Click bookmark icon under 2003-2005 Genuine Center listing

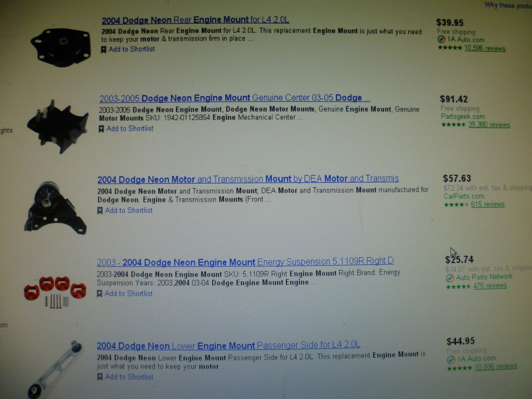tap(101, 129)
